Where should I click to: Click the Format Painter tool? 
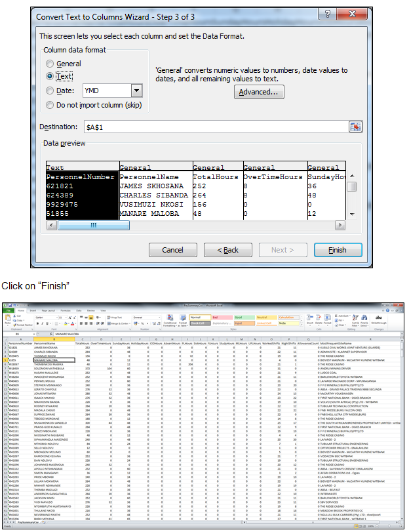tap(23, 325)
